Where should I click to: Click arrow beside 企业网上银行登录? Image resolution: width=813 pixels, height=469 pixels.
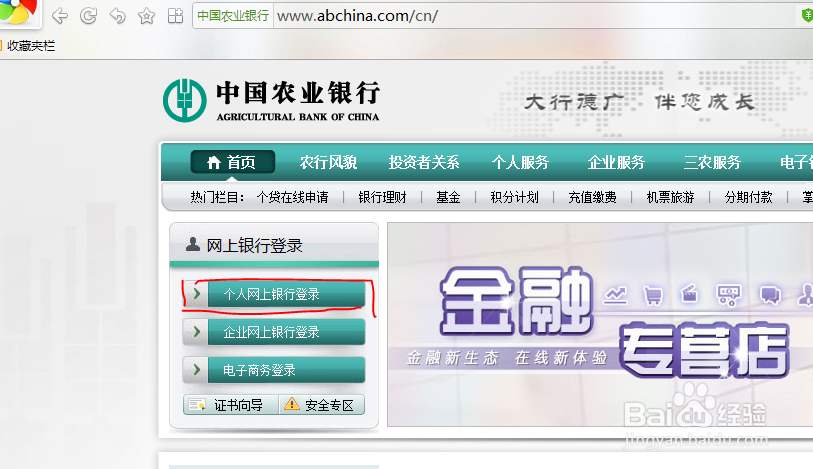click(196, 332)
